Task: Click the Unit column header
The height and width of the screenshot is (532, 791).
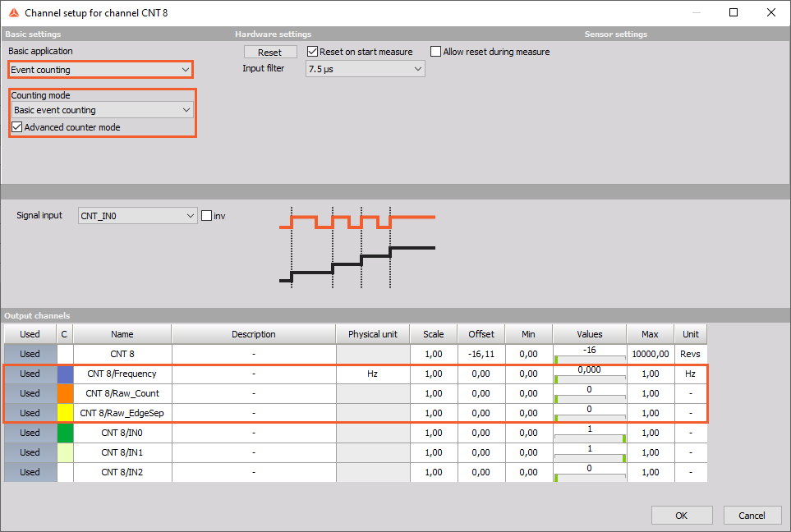Action: point(691,334)
